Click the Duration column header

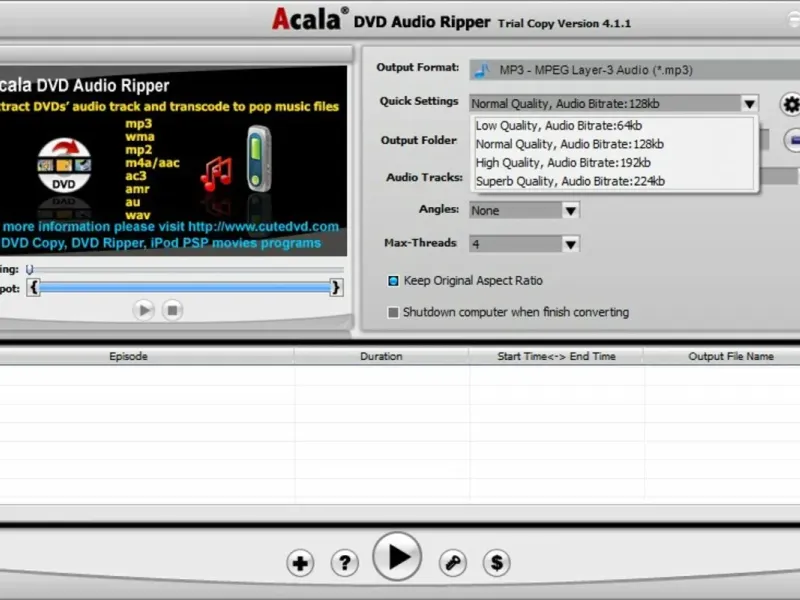click(381, 356)
